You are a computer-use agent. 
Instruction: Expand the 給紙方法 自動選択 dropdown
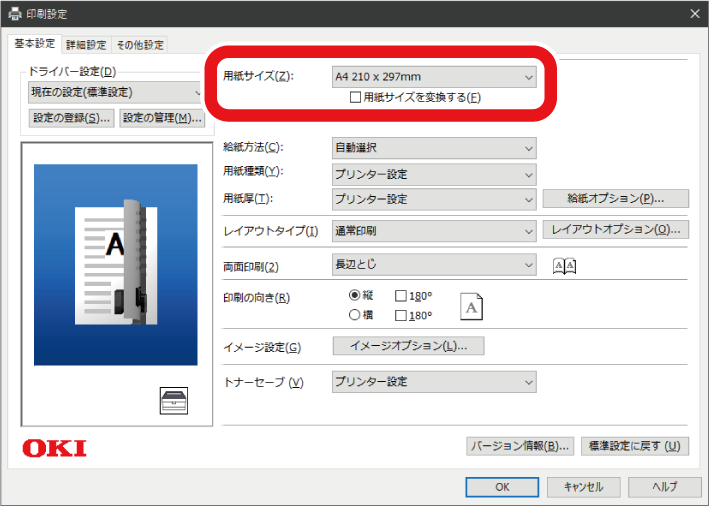434,148
